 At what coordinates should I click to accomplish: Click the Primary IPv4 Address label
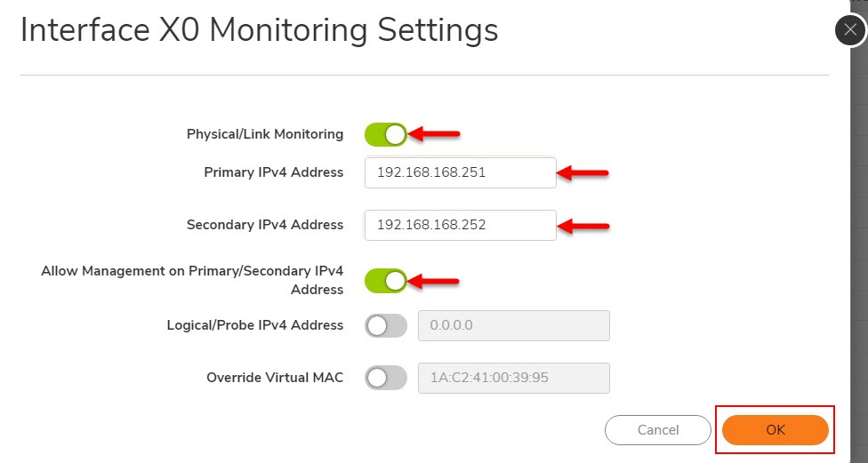click(x=273, y=172)
